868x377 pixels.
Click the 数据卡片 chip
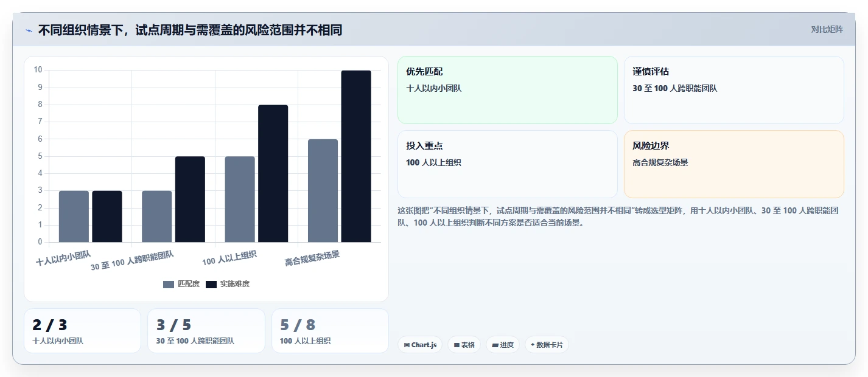click(547, 345)
